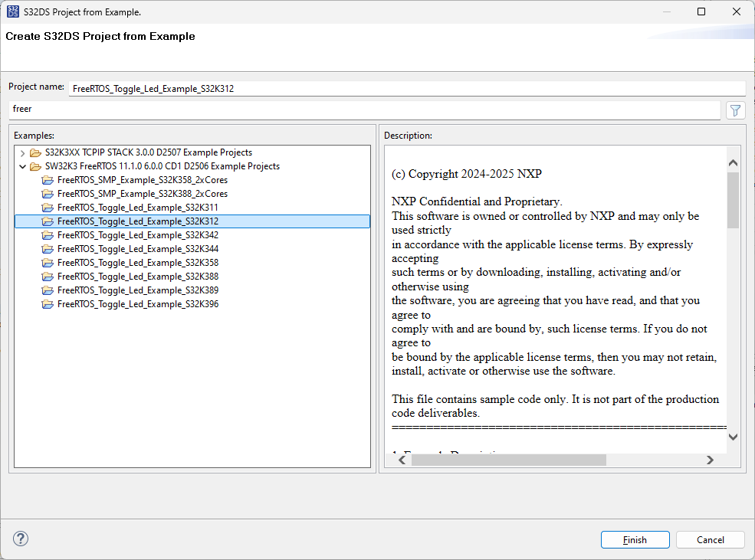The height and width of the screenshot is (560, 755).
Task: Click project icon of FreeRTOS_Toggle_Led_Example_S32K312
Action: click(x=48, y=221)
